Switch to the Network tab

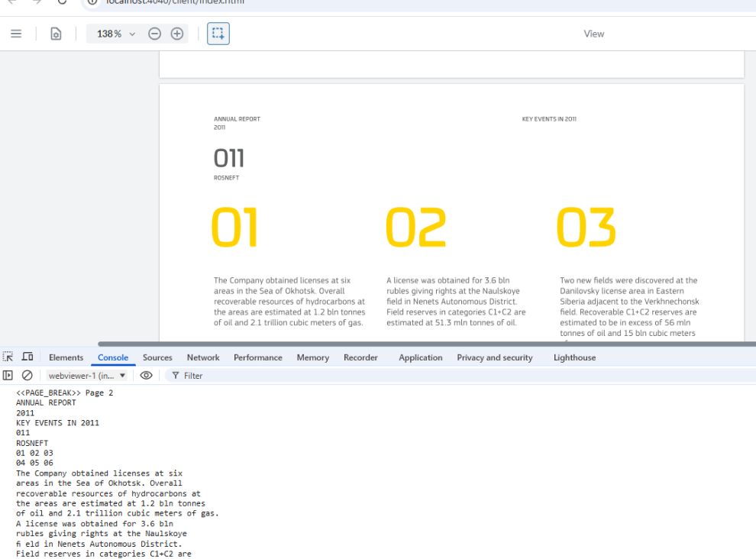tap(203, 357)
